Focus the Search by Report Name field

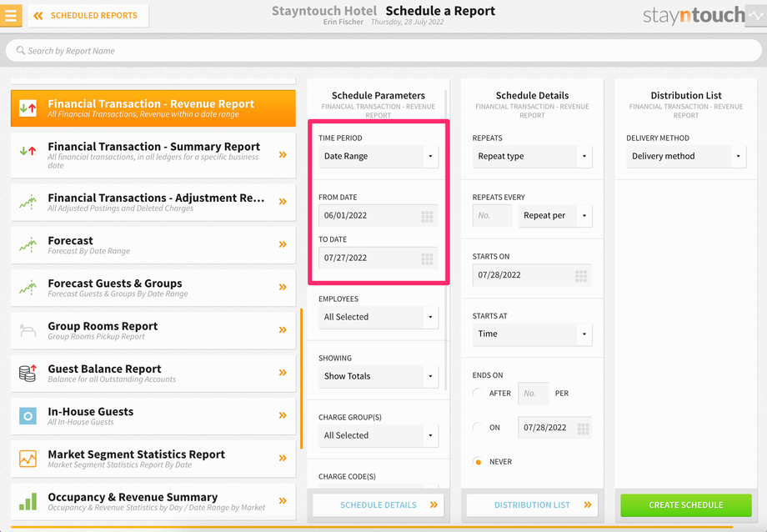coord(383,50)
